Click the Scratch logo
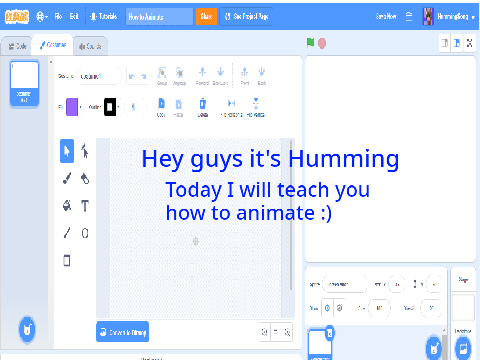This screenshot has height=360, width=480. (17, 16)
